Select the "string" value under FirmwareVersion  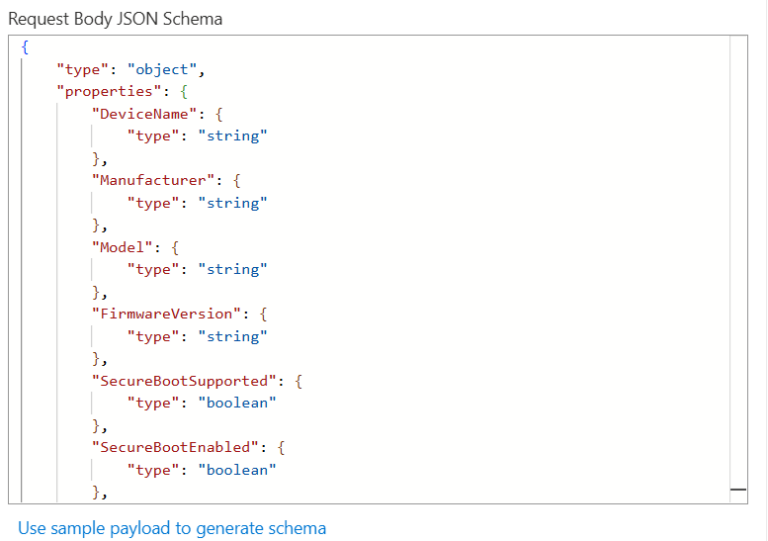[233, 336]
